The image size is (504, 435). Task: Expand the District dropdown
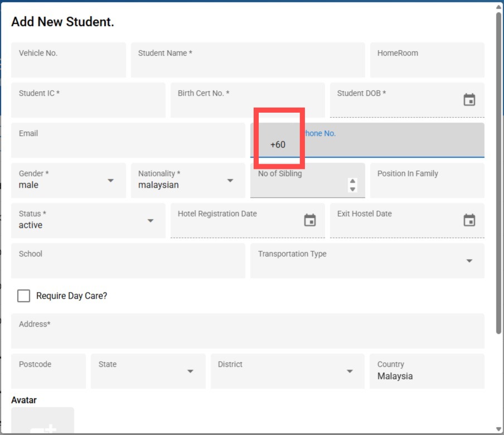click(350, 371)
